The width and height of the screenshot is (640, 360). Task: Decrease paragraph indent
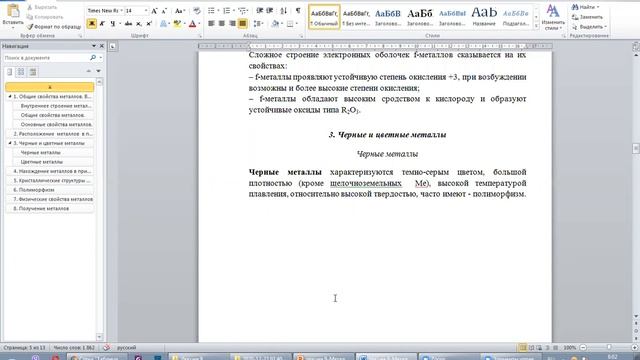[x=260, y=11]
